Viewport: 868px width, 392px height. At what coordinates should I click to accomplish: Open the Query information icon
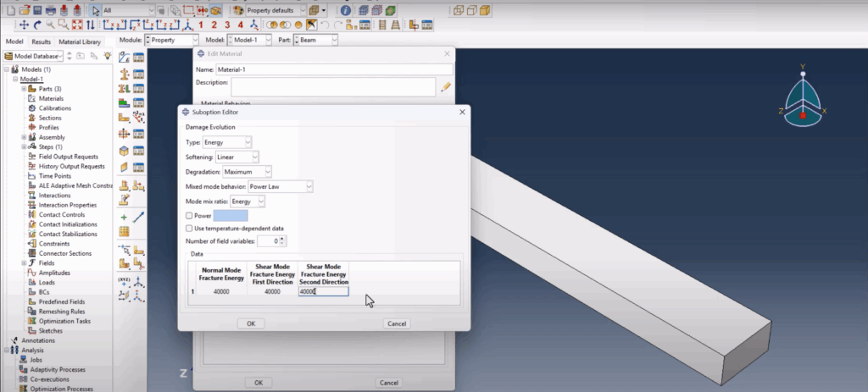(346, 10)
